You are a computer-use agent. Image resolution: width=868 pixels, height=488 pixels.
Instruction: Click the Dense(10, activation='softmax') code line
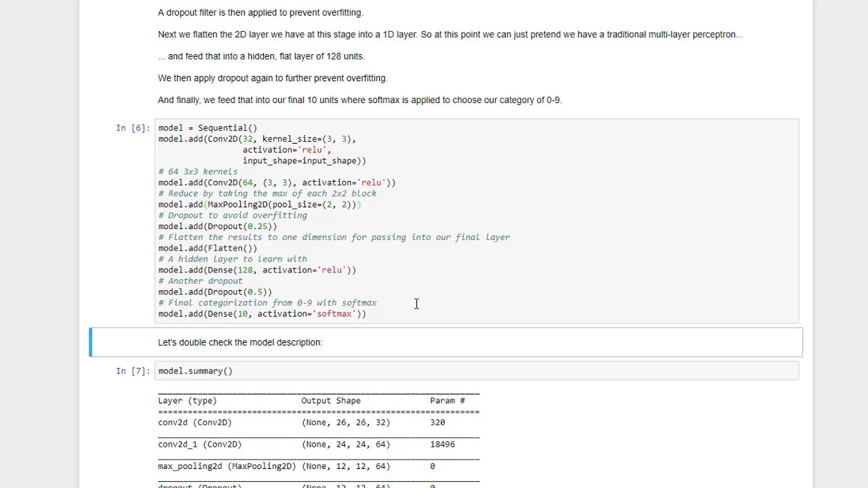[x=262, y=314]
